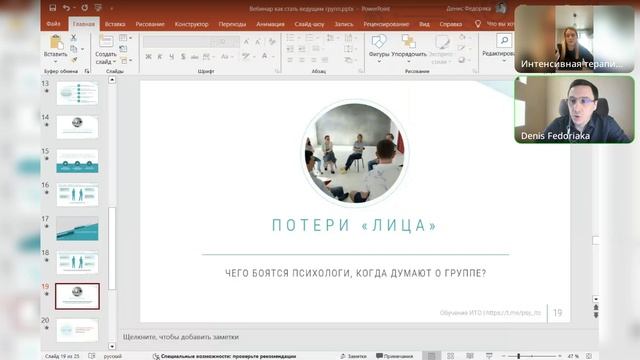Click the Shapes (Фигуры) icon

[x=378, y=42]
